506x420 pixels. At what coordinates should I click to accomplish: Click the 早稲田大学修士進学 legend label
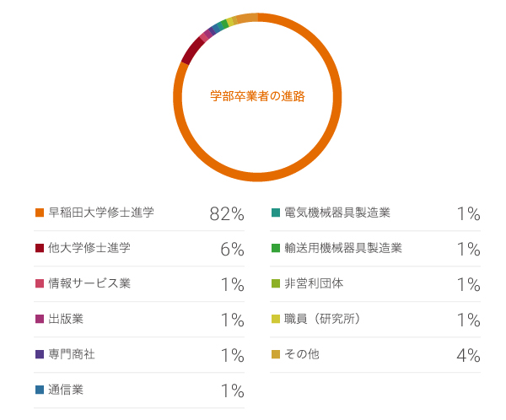click(x=101, y=213)
